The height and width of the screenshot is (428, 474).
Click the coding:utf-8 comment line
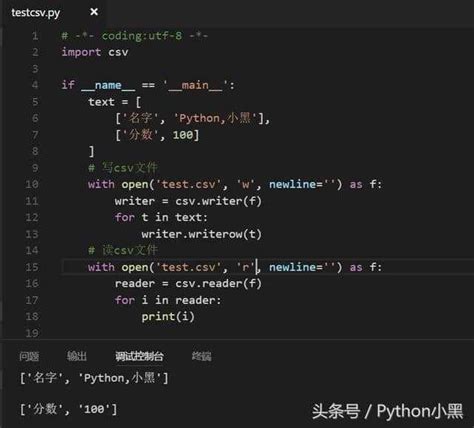coord(135,36)
